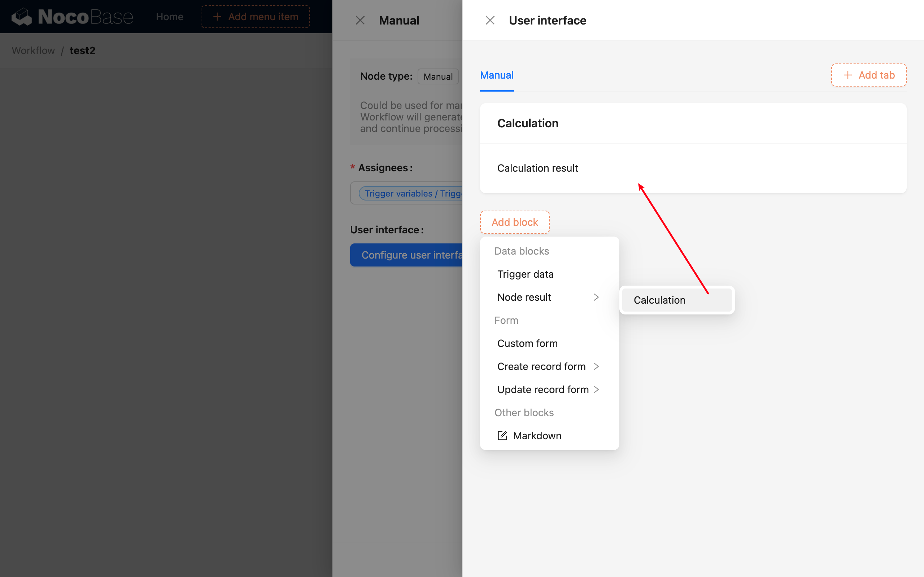Open the Workflow breadcrumb link
The width and height of the screenshot is (924, 577).
33,50
